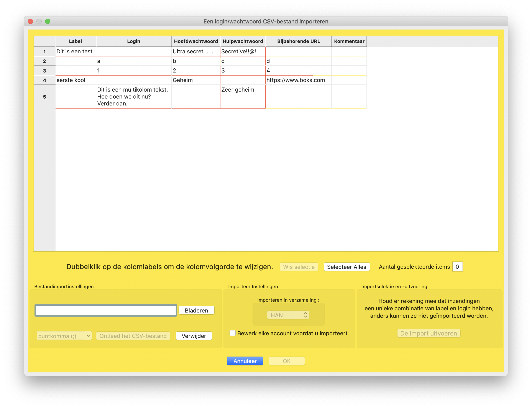Open the HAN collection dropdown
Viewport: 532px width, 408px height.
point(288,315)
